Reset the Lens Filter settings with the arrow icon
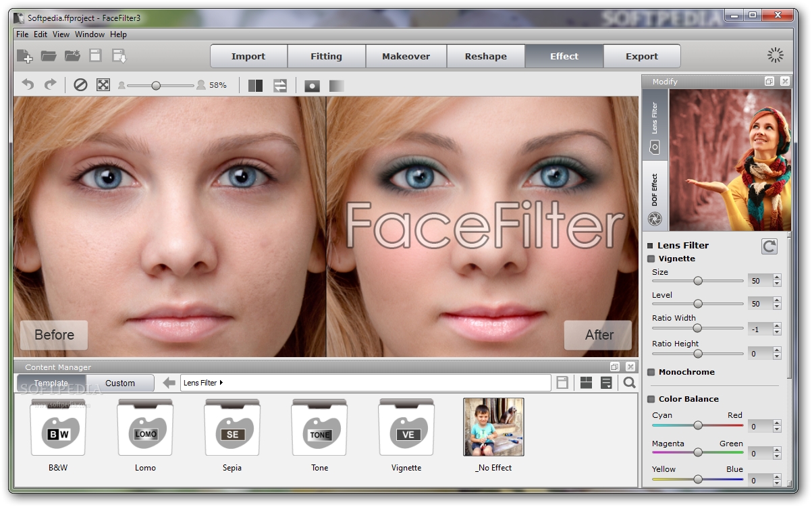Image resolution: width=812 pixels, height=507 pixels. pos(769,246)
